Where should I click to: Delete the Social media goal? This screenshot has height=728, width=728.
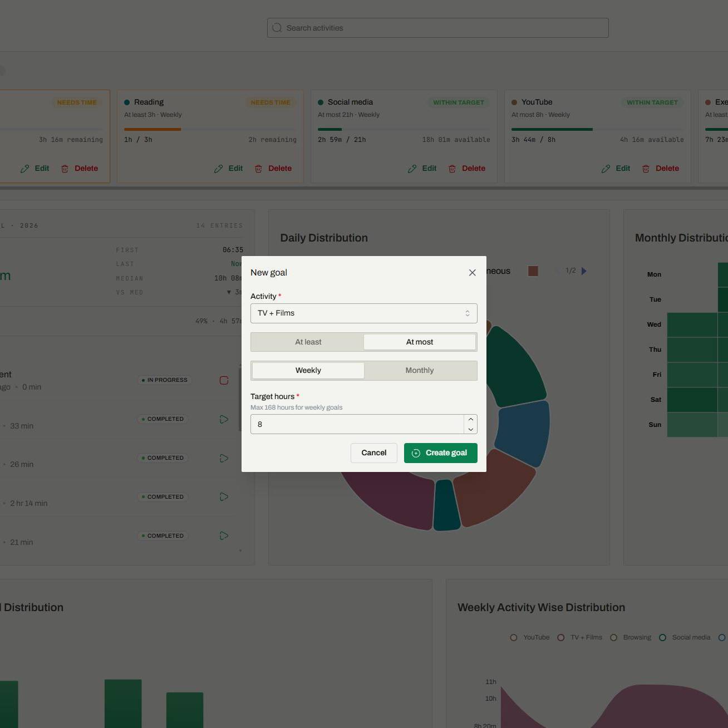(467, 169)
